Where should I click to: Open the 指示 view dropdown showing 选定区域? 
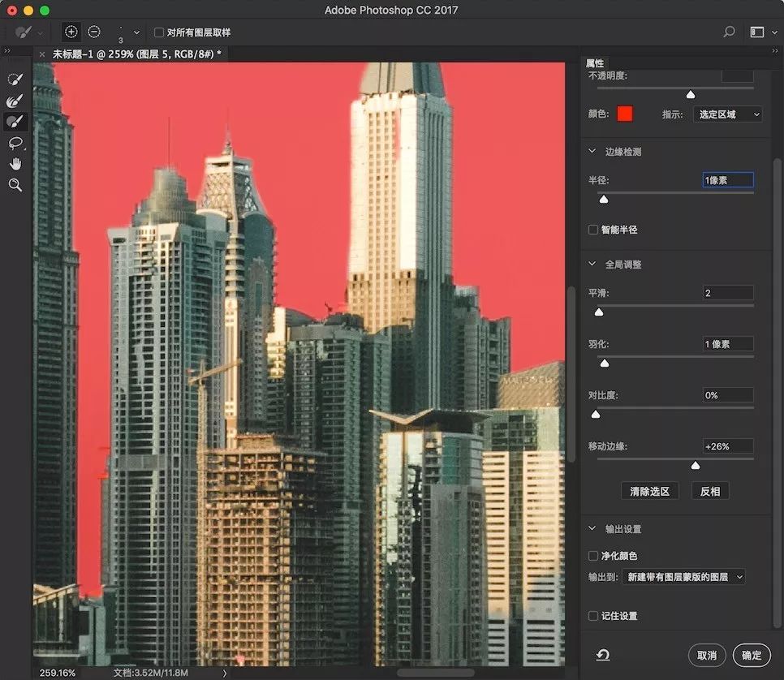click(728, 114)
